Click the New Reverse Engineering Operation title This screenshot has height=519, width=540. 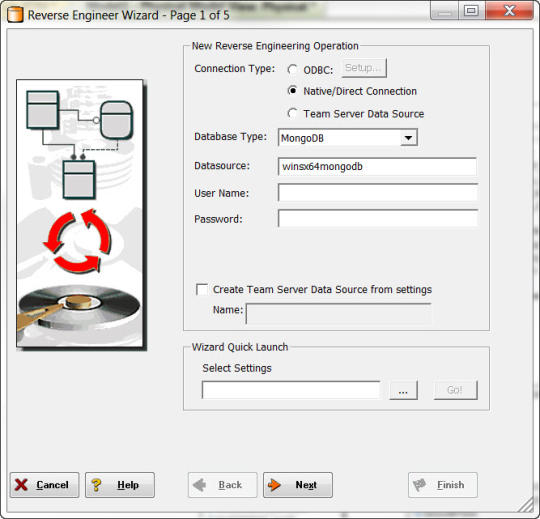click(275, 46)
